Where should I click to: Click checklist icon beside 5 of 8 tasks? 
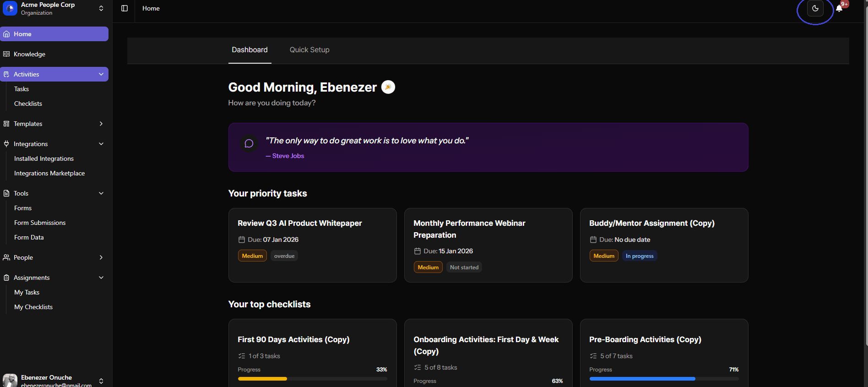click(418, 367)
